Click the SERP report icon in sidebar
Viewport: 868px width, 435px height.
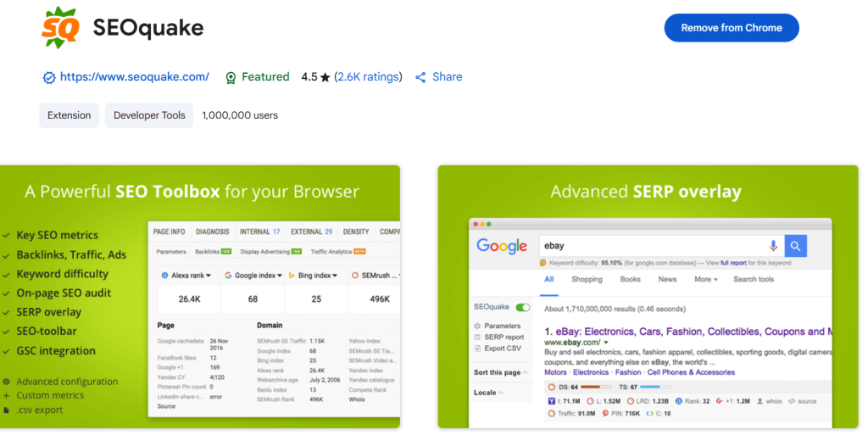pyautogui.click(x=477, y=337)
